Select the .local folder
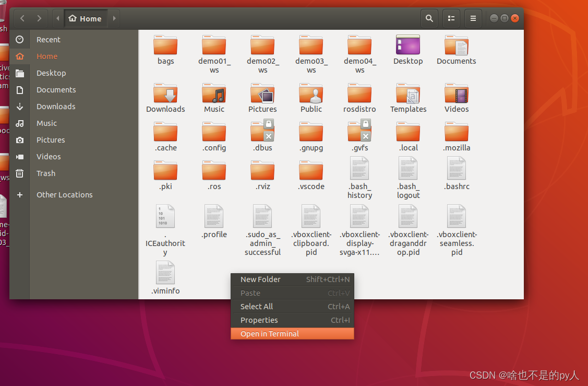 coord(408,137)
